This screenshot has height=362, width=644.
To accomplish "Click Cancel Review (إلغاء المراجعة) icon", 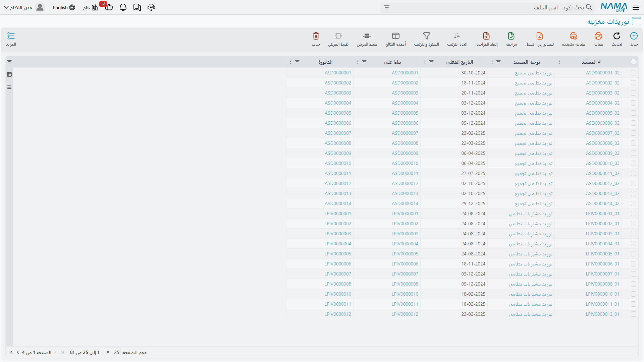I will (486, 36).
